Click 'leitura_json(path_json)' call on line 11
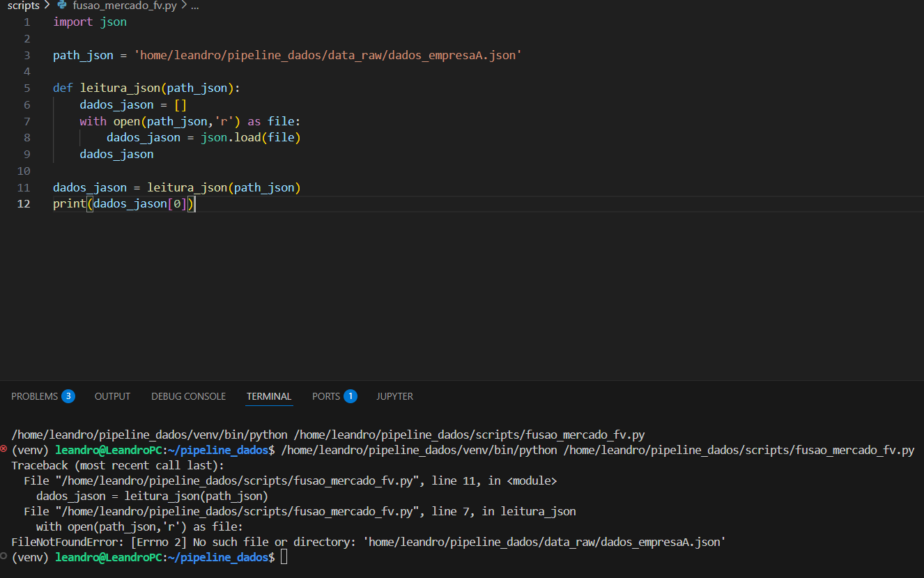Viewport: 924px width, 578px height. [x=224, y=188]
